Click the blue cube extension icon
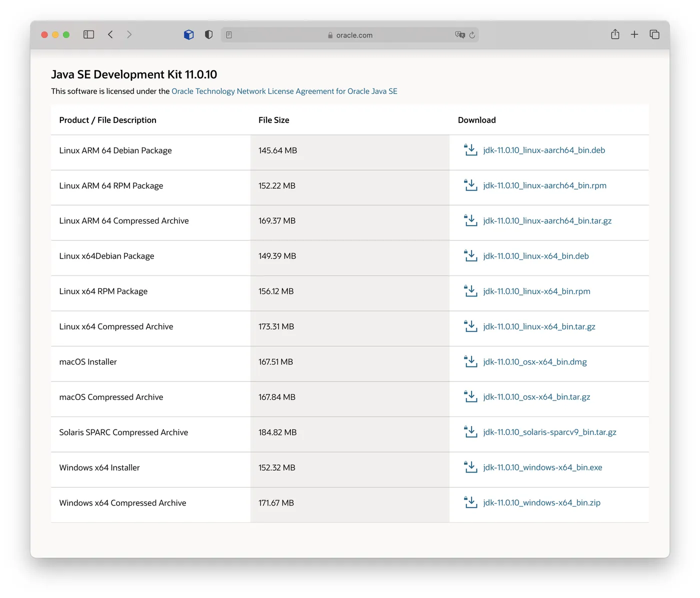This screenshot has width=700, height=598. click(188, 34)
